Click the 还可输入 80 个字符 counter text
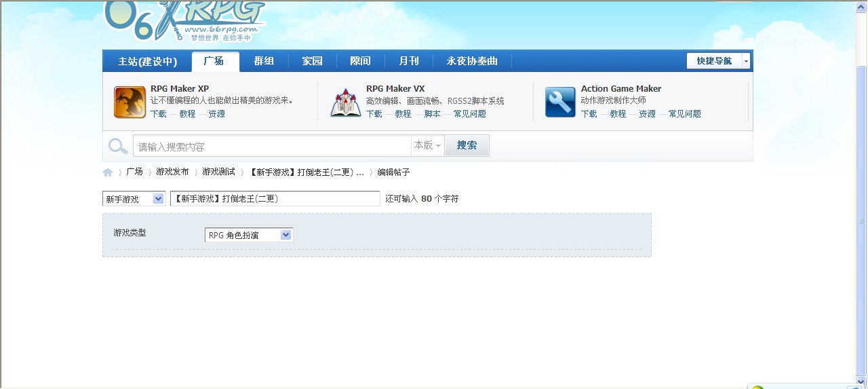 pos(422,199)
